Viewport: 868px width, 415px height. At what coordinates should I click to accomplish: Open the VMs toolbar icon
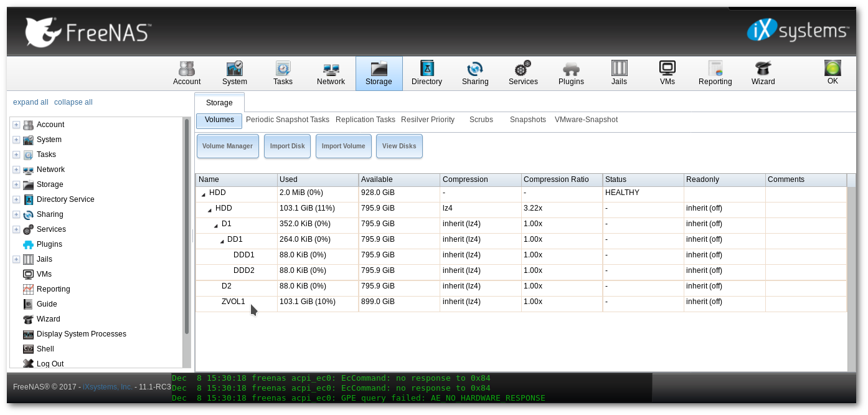click(x=667, y=74)
